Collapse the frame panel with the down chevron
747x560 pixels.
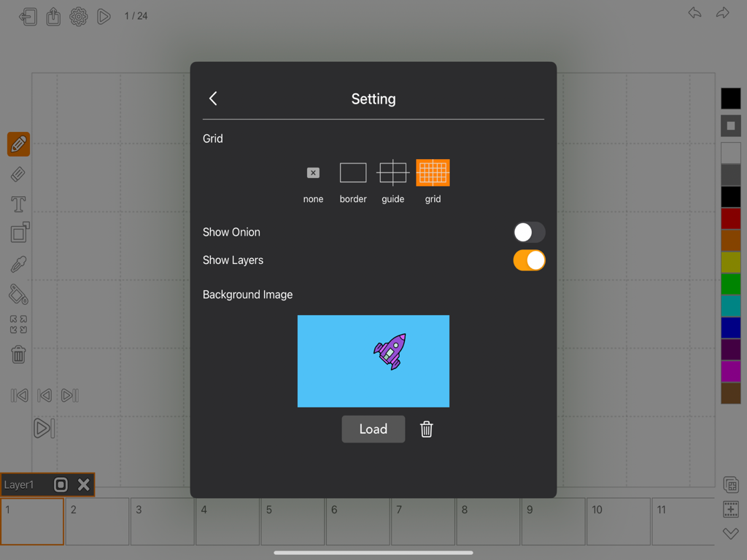(731, 534)
